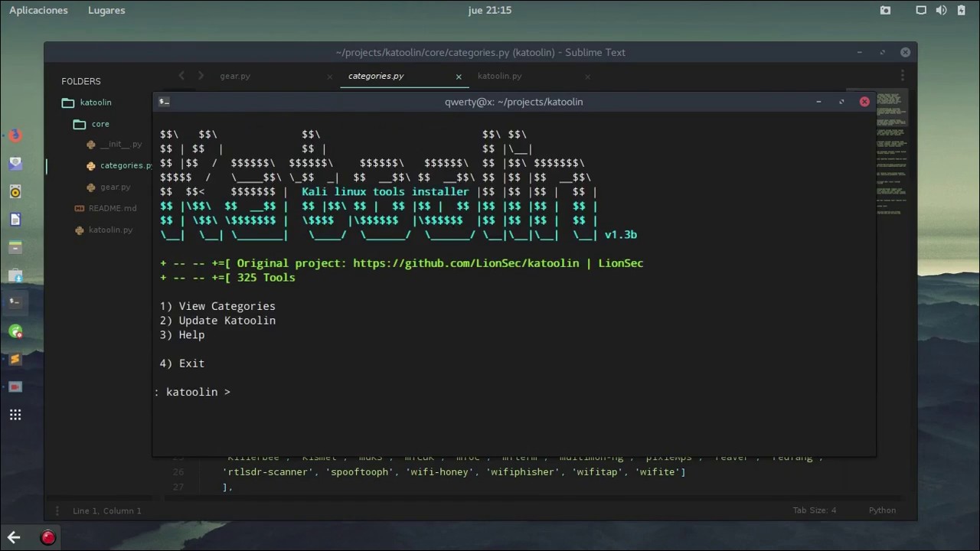
Task: Close the categories.py tab
Action: pos(459,77)
